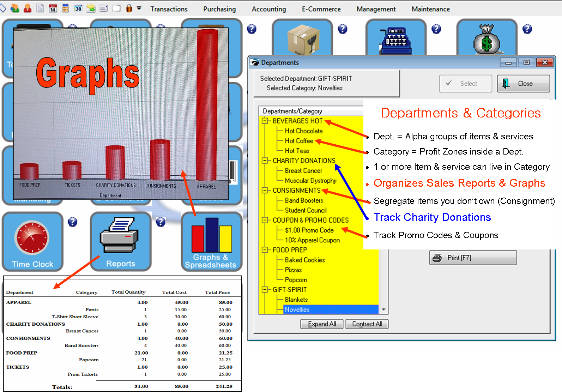
Task: Minimize the Departments window
Action: [x=508, y=62]
